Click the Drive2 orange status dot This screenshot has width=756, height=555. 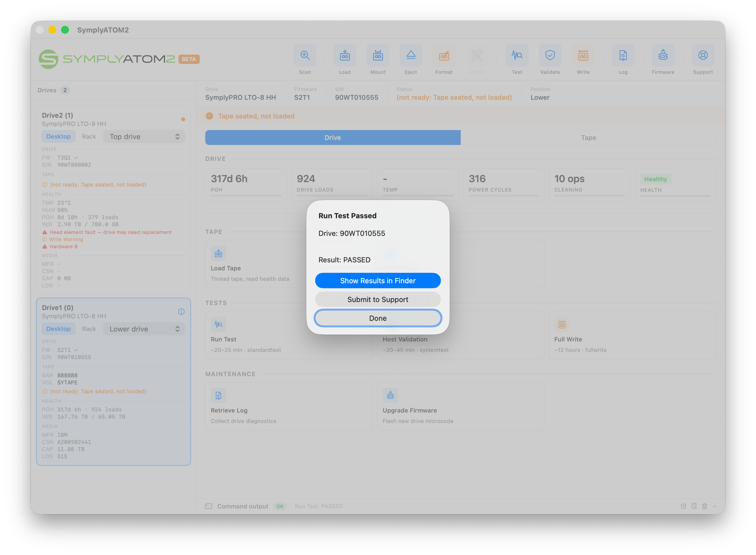click(183, 119)
